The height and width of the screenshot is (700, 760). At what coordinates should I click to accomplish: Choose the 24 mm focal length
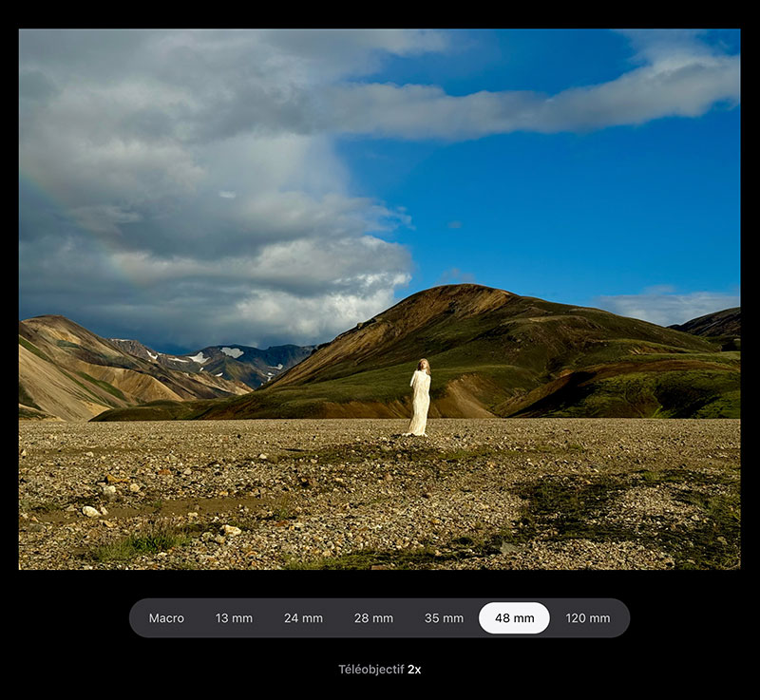coord(303,618)
